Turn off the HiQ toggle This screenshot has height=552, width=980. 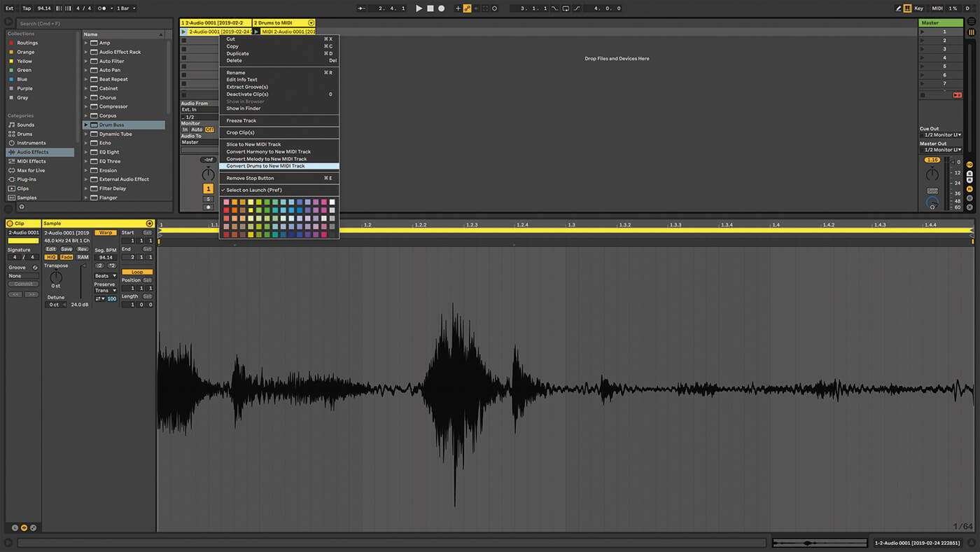coord(51,257)
